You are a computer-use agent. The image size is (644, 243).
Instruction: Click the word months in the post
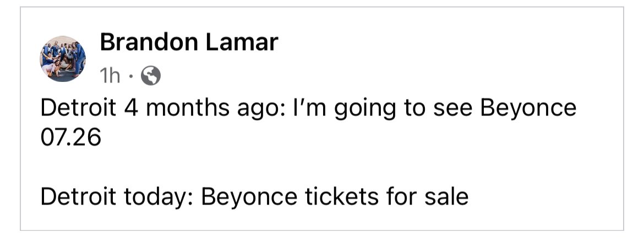(x=188, y=108)
